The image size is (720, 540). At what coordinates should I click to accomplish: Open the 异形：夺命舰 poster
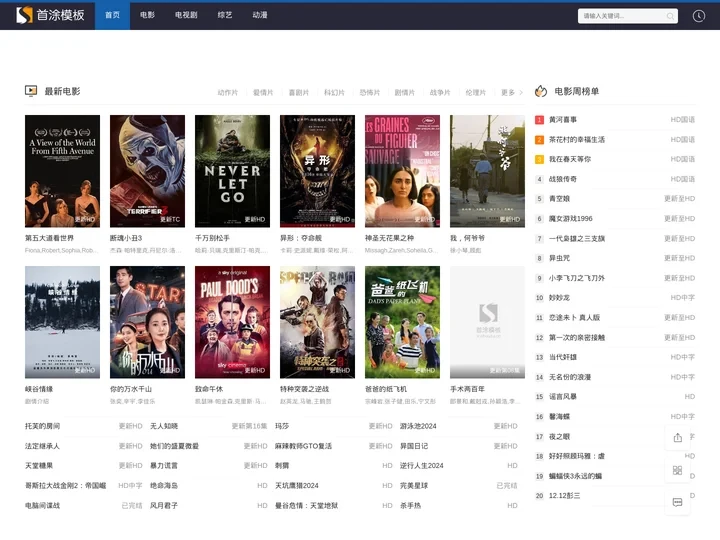point(317,171)
